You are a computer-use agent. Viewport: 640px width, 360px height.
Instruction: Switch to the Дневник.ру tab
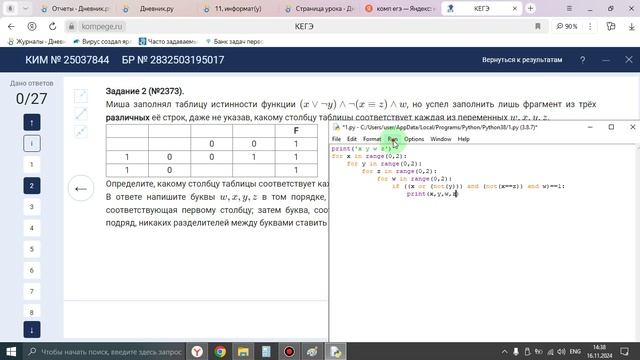pyautogui.click(x=156, y=8)
